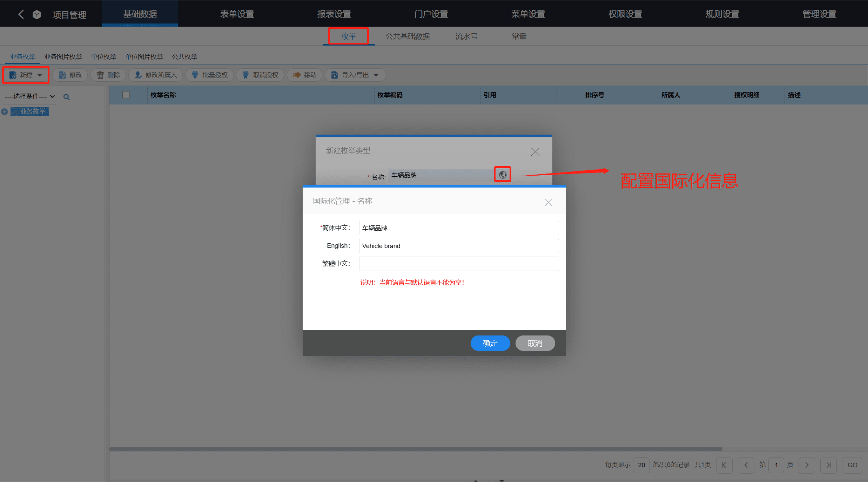Switch to the 业务图片枚举 tab
This screenshot has width=868, height=482.
point(63,57)
